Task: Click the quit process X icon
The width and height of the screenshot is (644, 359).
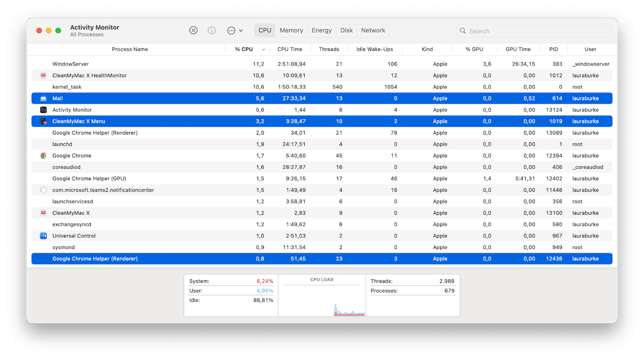Action: [x=193, y=30]
